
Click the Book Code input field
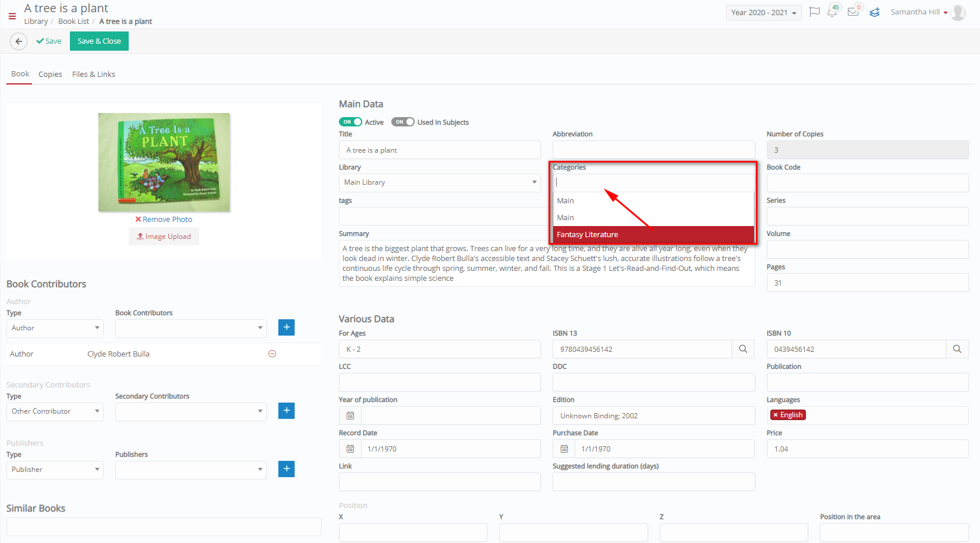[x=868, y=183]
